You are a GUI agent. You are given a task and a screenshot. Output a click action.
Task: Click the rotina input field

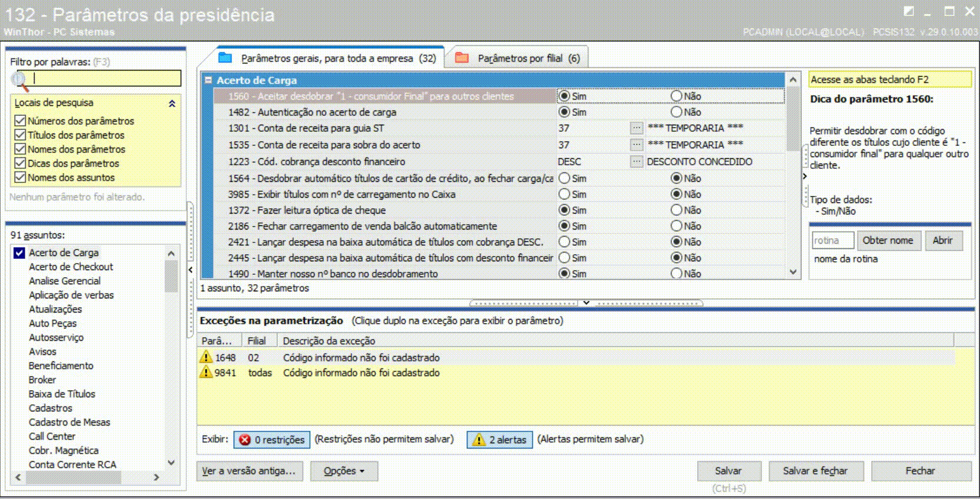pos(833,240)
